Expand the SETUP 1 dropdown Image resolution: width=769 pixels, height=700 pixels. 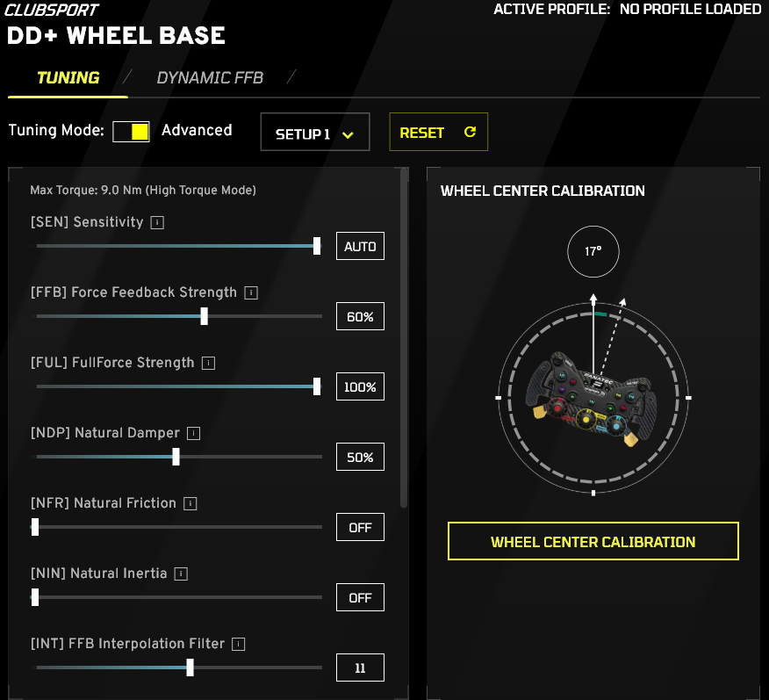click(314, 134)
